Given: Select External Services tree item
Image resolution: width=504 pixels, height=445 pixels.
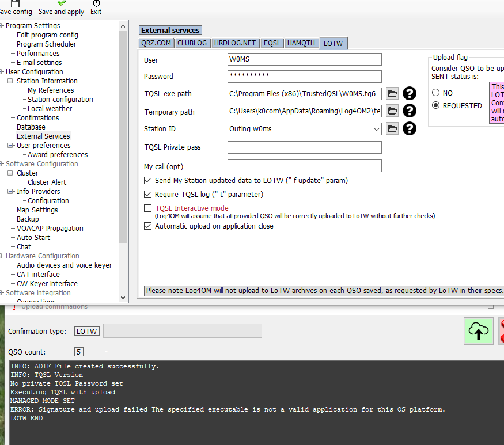Looking at the screenshot, I should (43, 136).
